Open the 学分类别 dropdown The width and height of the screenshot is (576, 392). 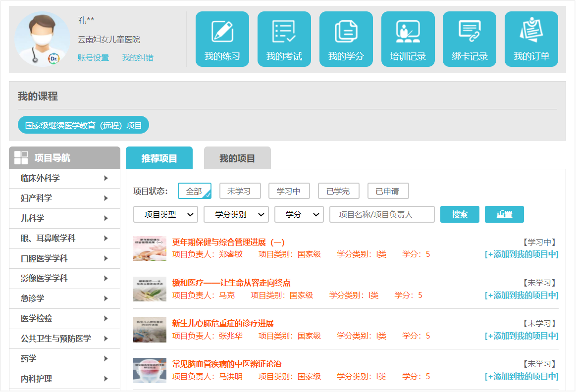click(236, 215)
